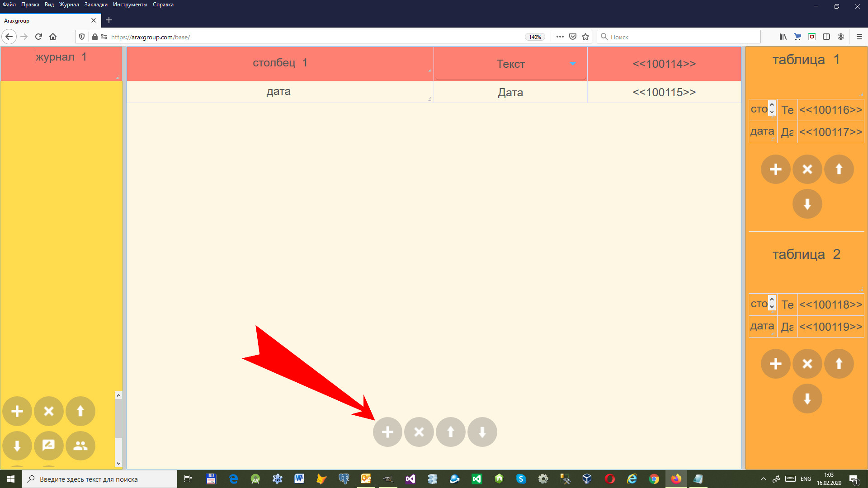The image size is (868, 488).
Task: Open the Закладки menu
Action: coord(96,5)
